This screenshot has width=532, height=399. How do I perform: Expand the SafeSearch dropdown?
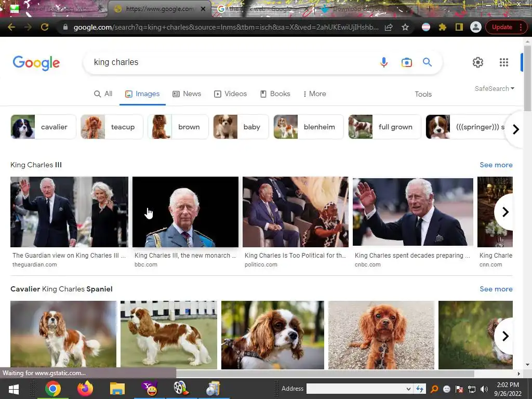495,88
